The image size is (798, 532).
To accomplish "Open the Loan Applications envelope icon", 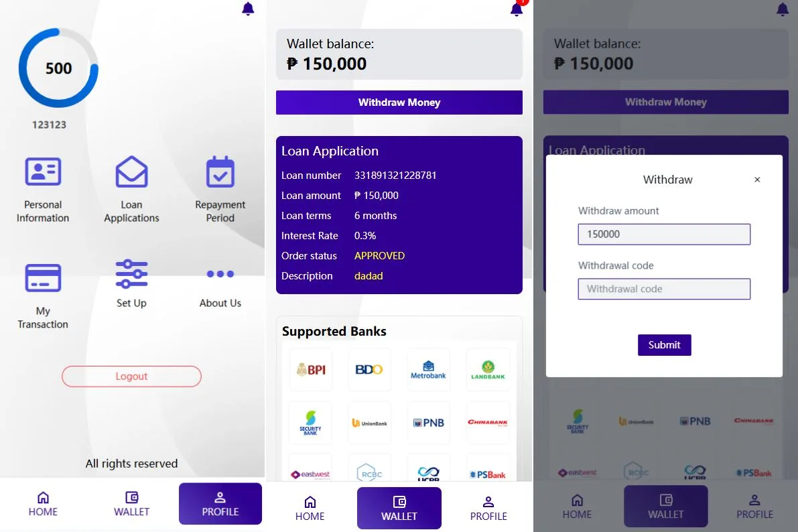I will (x=131, y=172).
